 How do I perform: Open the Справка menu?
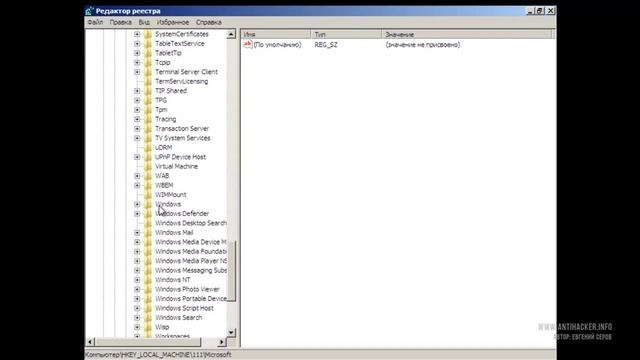(x=209, y=22)
